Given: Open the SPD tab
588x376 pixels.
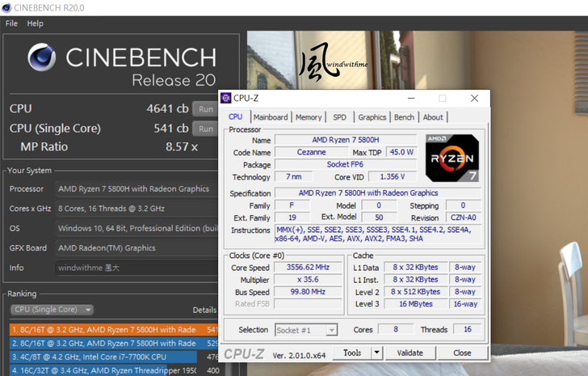Looking at the screenshot, I should click(339, 117).
